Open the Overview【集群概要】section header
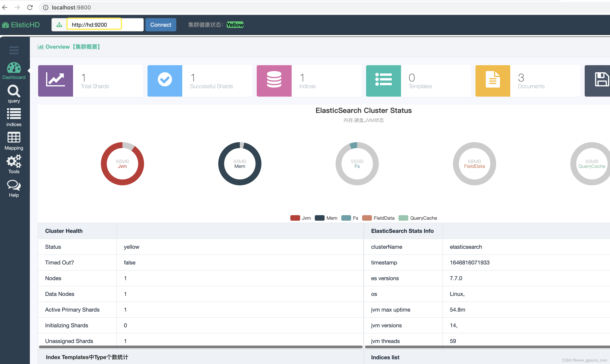The width and height of the screenshot is (610, 364). click(x=69, y=47)
